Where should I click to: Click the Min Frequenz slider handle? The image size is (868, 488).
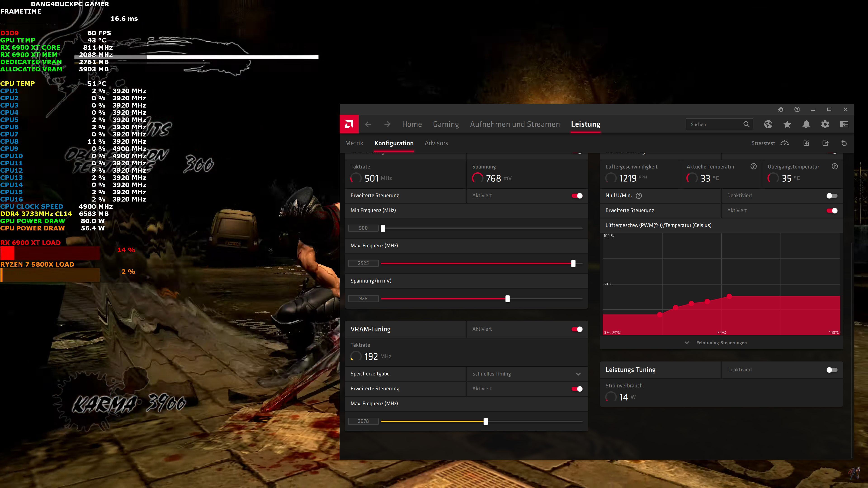click(383, 228)
